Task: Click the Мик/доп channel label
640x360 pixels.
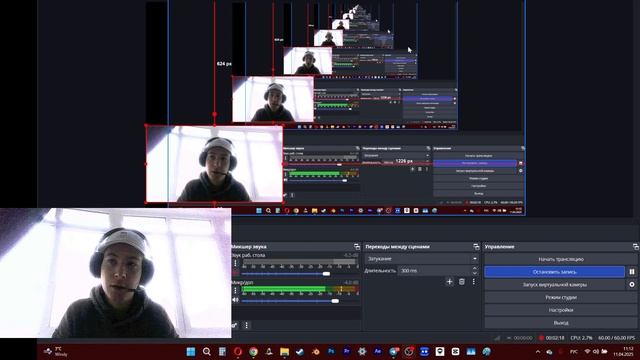Action: click(242, 282)
